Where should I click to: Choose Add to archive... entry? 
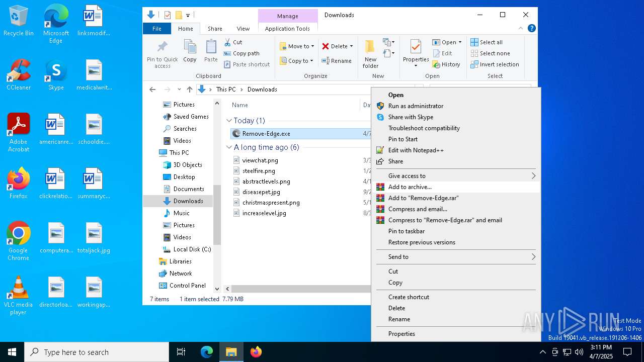point(456,187)
